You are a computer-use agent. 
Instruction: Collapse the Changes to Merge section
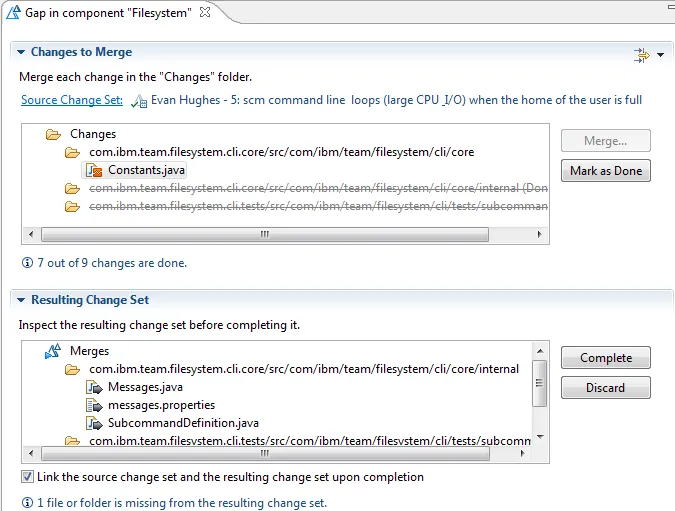pos(20,52)
